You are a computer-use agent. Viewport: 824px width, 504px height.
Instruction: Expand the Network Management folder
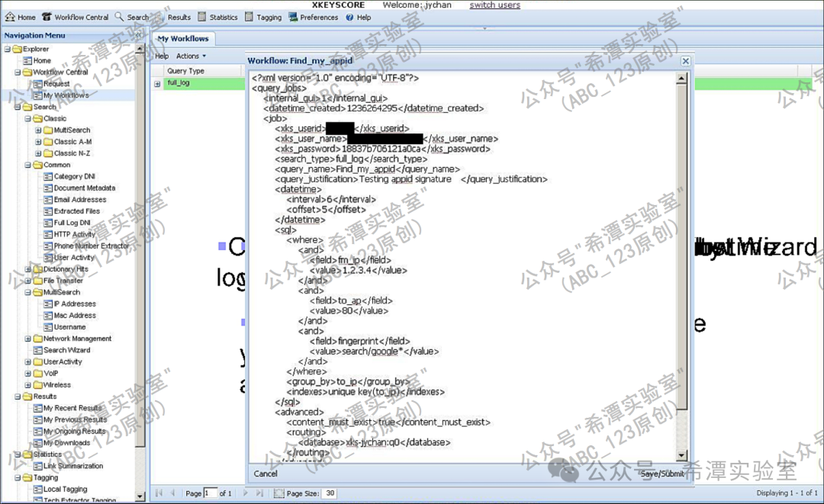tap(28, 339)
